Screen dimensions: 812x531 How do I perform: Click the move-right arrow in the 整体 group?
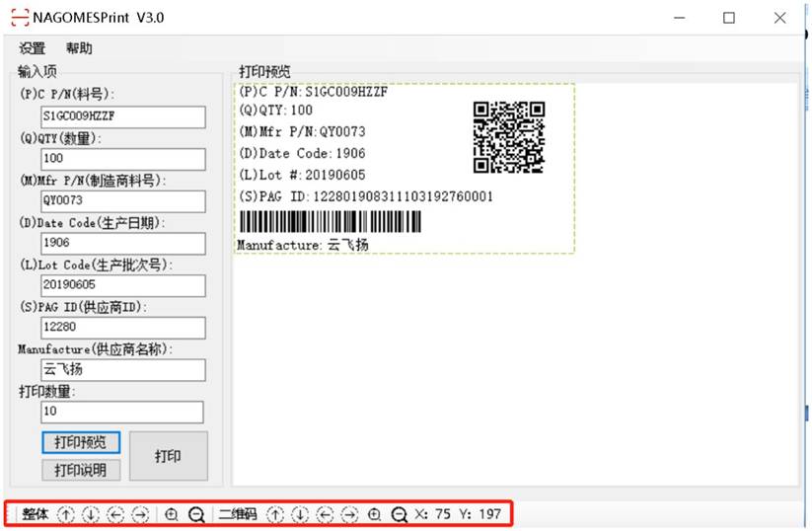pyautogui.click(x=141, y=514)
